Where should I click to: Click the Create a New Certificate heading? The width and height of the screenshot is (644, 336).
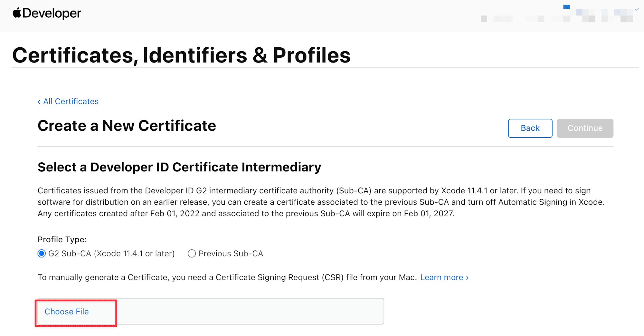[127, 126]
